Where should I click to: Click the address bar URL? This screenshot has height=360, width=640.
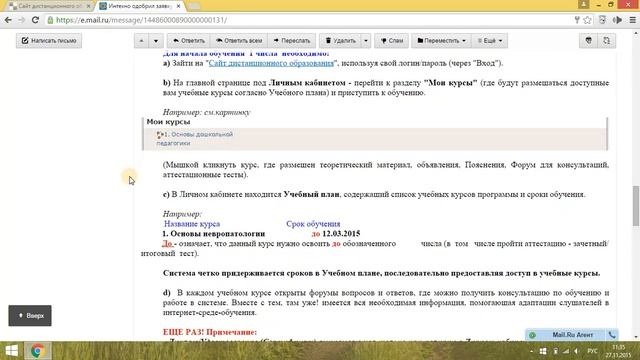pyautogui.click(x=141, y=20)
